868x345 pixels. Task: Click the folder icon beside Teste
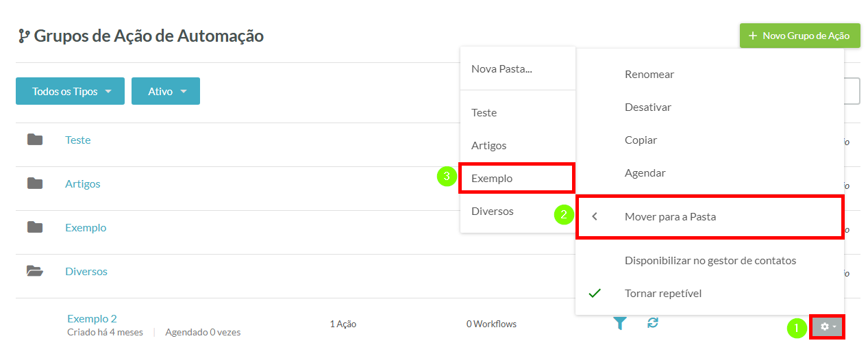(x=35, y=140)
